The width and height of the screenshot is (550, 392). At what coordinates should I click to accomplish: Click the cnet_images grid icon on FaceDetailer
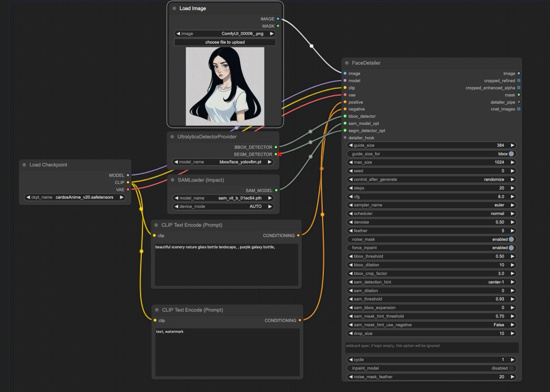coord(519,109)
